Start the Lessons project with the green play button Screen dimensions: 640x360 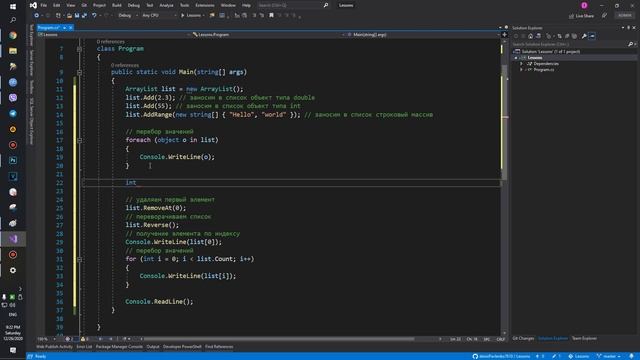[192, 16]
